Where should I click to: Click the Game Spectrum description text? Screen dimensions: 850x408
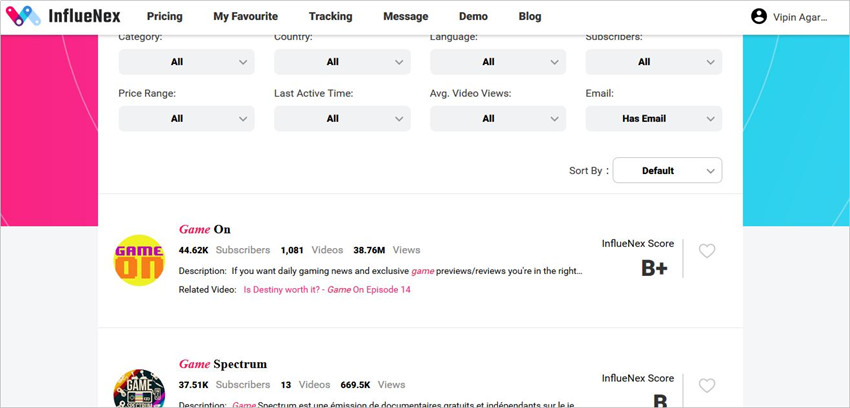point(403,404)
